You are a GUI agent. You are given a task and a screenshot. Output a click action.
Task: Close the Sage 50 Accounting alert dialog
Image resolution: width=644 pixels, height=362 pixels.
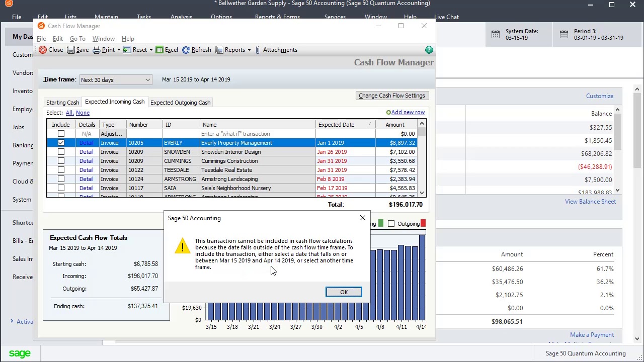[x=362, y=218]
